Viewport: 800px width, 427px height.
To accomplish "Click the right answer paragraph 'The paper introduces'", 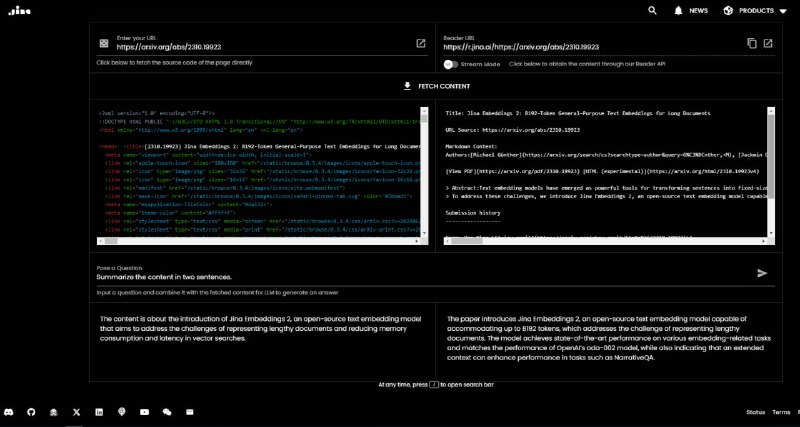I will point(609,338).
